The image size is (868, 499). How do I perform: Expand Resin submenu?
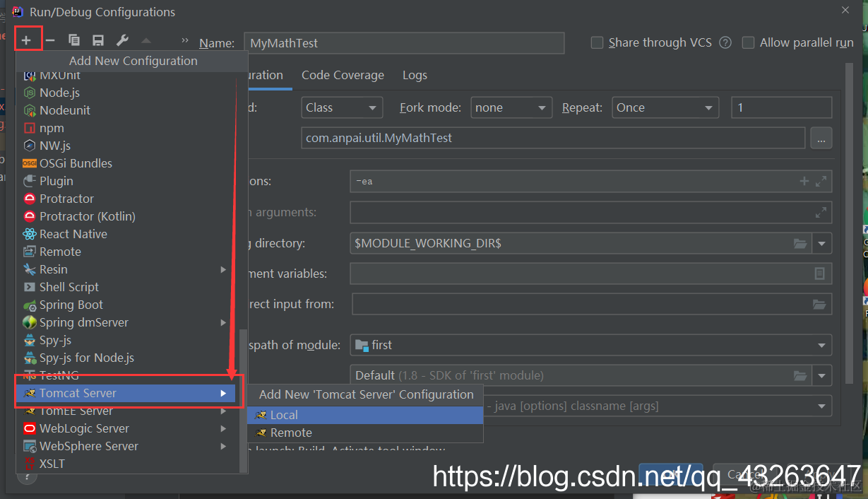pyautogui.click(x=223, y=269)
